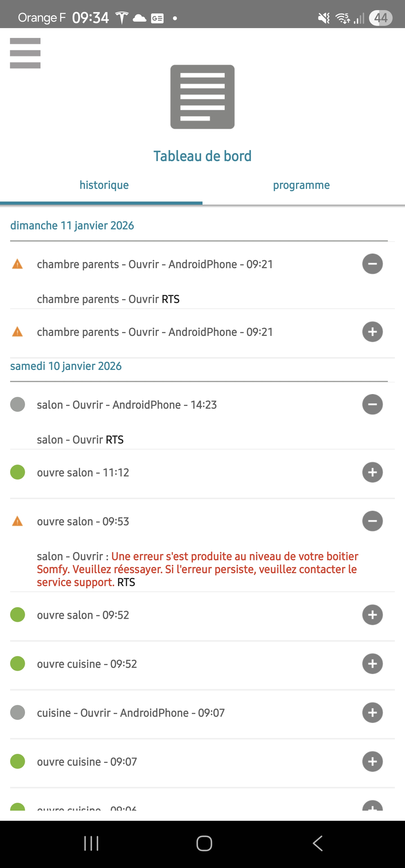Tap the green status dot for ouvre salon 11:12

point(17,472)
